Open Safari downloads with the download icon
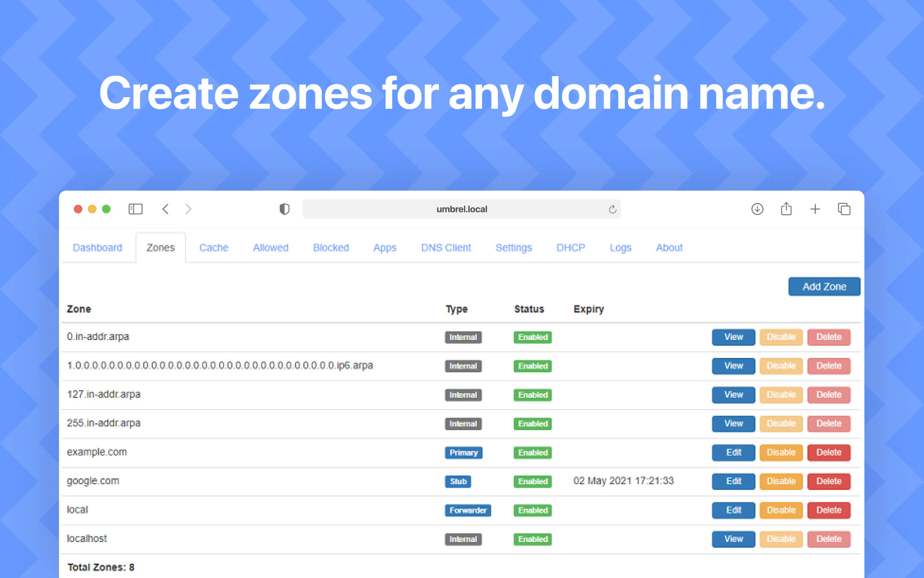This screenshot has width=924, height=578. coord(757,209)
